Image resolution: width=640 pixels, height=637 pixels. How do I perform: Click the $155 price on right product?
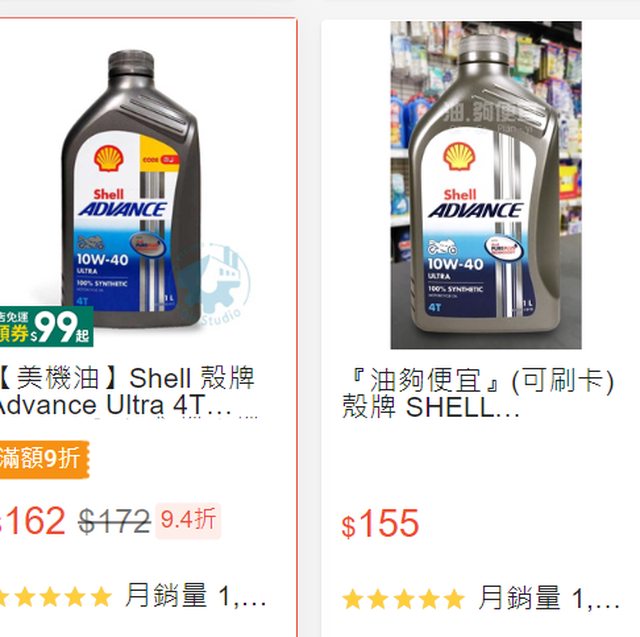tap(380, 524)
